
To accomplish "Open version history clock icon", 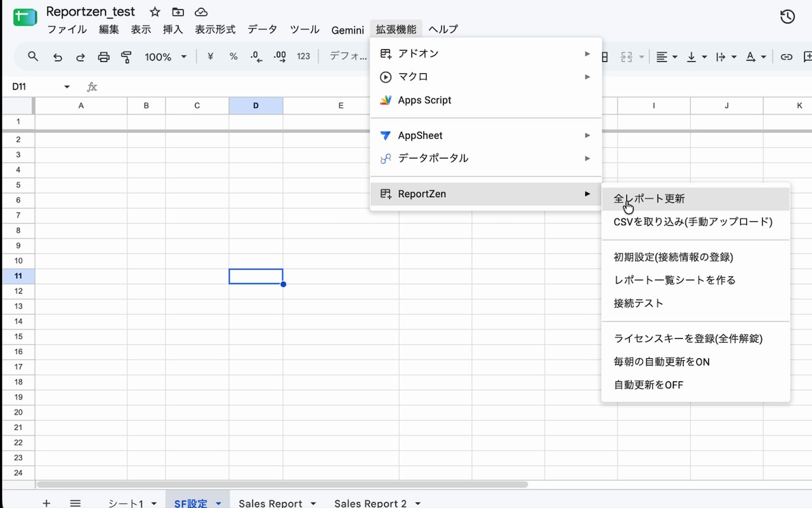I will [x=787, y=17].
